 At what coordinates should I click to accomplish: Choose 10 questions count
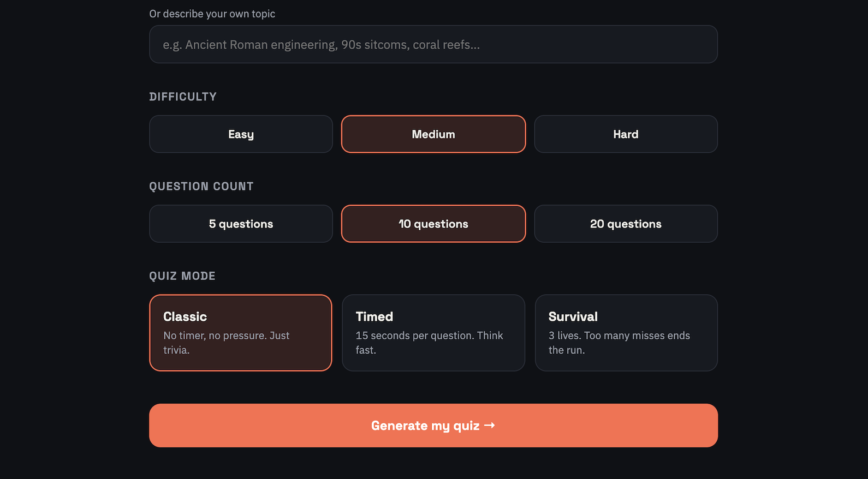point(433,224)
